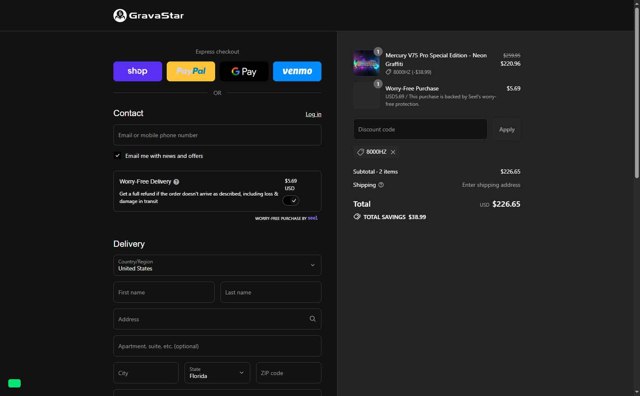Viewport: 640px width, 396px height.
Task: Visit the Seel worry-free purchase link
Action: pyautogui.click(x=313, y=218)
